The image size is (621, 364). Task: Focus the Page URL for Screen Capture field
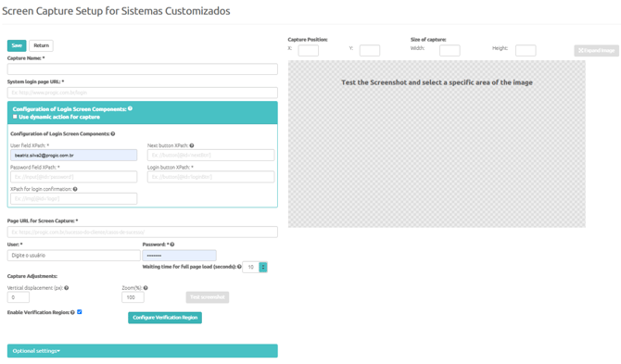click(142, 232)
